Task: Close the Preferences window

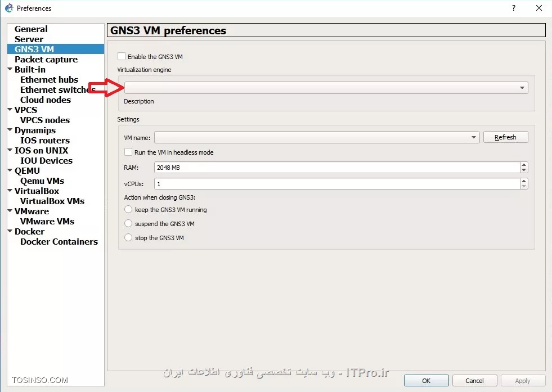Action: point(539,8)
